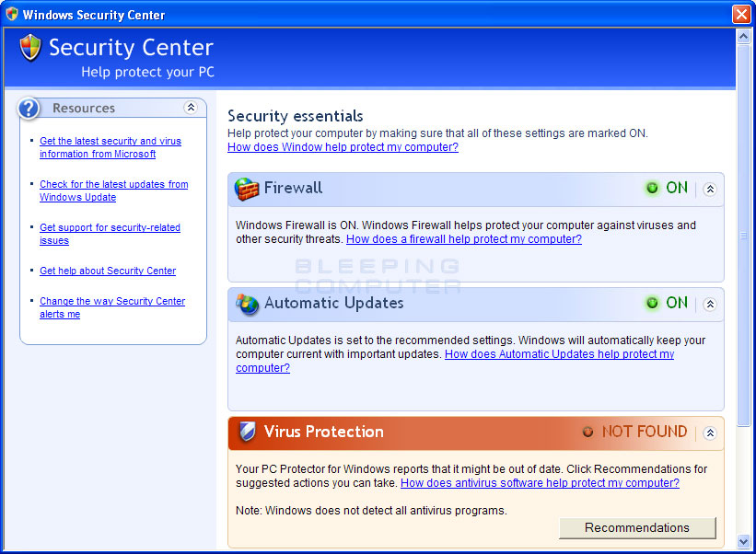Click the red NOT FOUND status indicator

tap(635, 432)
